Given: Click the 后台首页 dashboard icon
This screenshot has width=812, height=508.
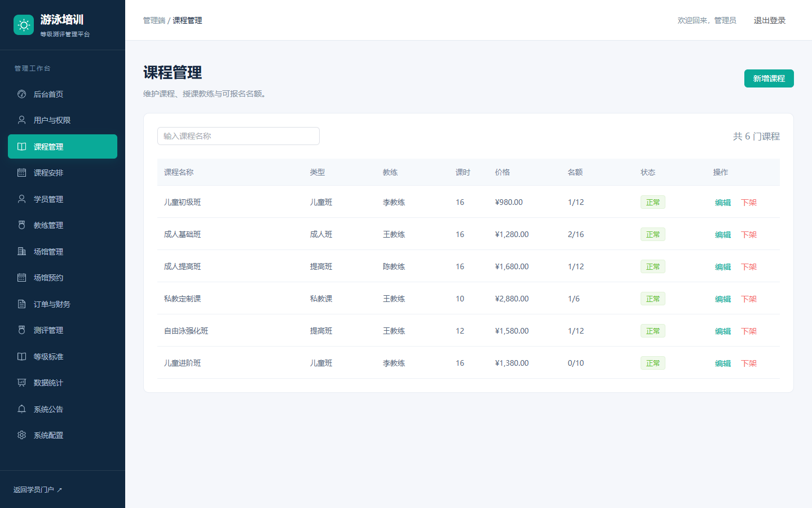Looking at the screenshot, I should click(21, 94).
